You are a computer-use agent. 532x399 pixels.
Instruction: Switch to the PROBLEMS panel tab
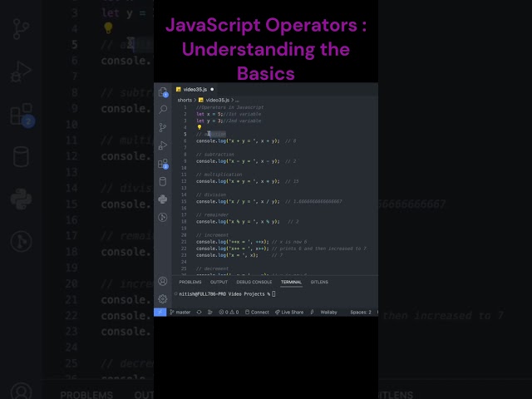coord(190,282)
